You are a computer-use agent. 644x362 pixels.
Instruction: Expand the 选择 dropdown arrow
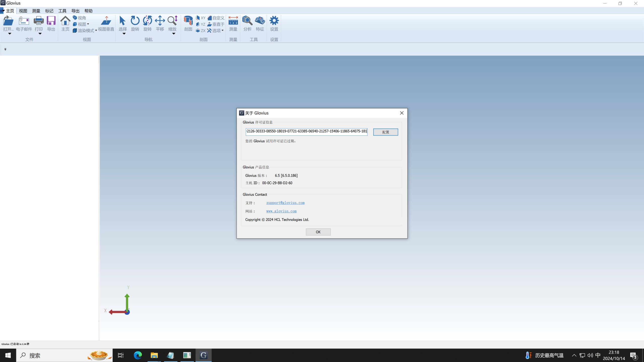[124, 34]
